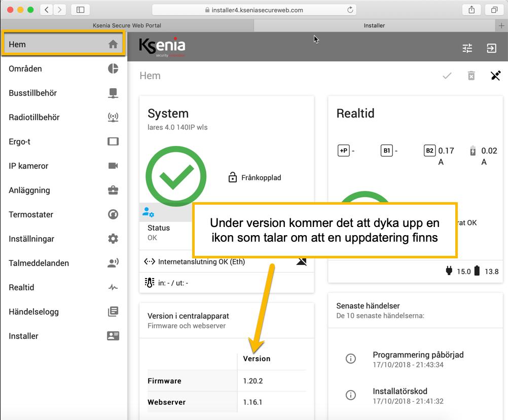Click the Realtid card title
The width and height of the screenshot is (508, 420).
[355, 113]
